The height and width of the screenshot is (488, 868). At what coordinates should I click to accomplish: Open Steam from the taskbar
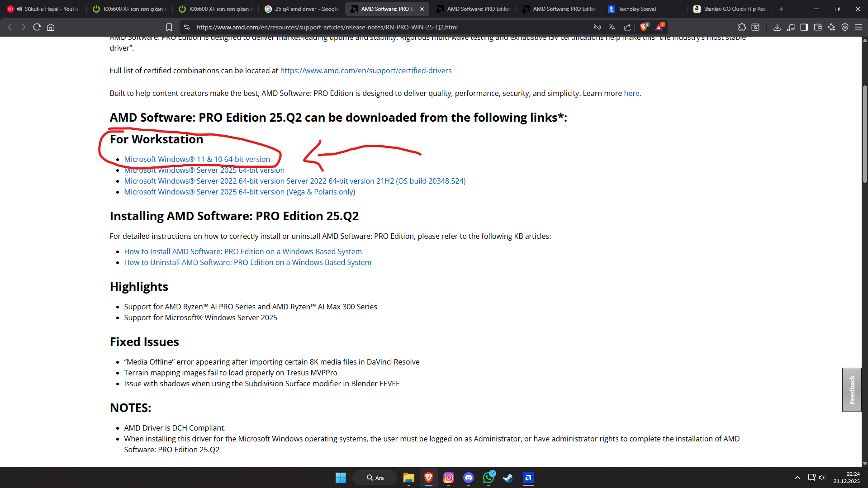pos(508,478)
